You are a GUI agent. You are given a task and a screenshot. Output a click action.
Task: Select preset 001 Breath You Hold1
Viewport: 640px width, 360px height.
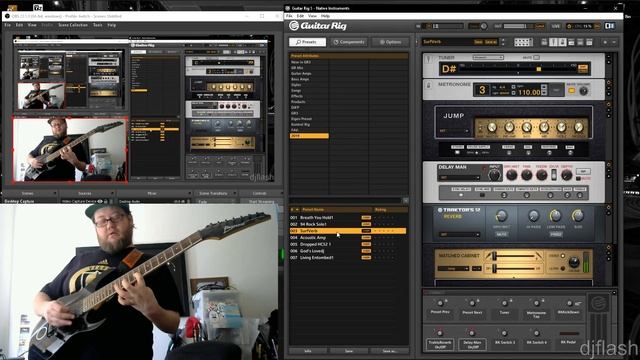(x=348, y=218)
